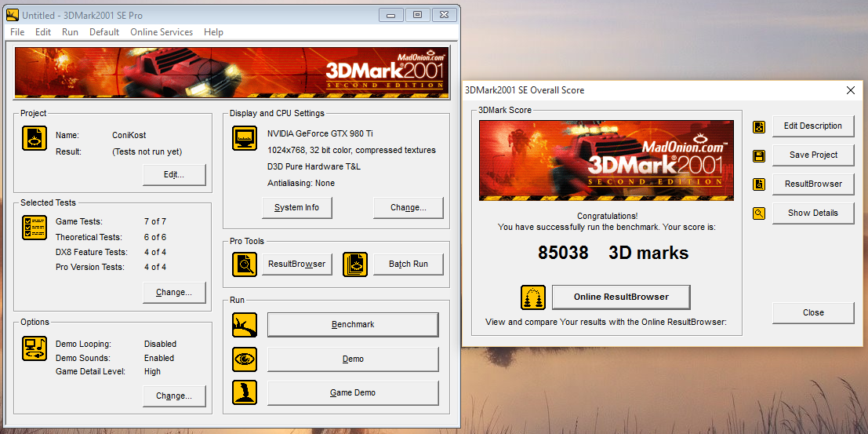Click the Edit Description button
This screenshot has height=434, width=868.
point(813,126)
